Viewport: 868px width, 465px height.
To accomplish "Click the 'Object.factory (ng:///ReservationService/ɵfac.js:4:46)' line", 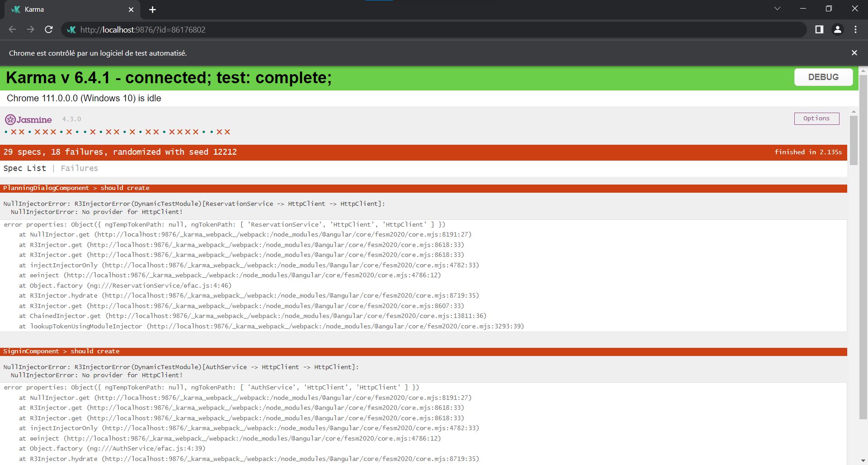I will pos(125,285).
